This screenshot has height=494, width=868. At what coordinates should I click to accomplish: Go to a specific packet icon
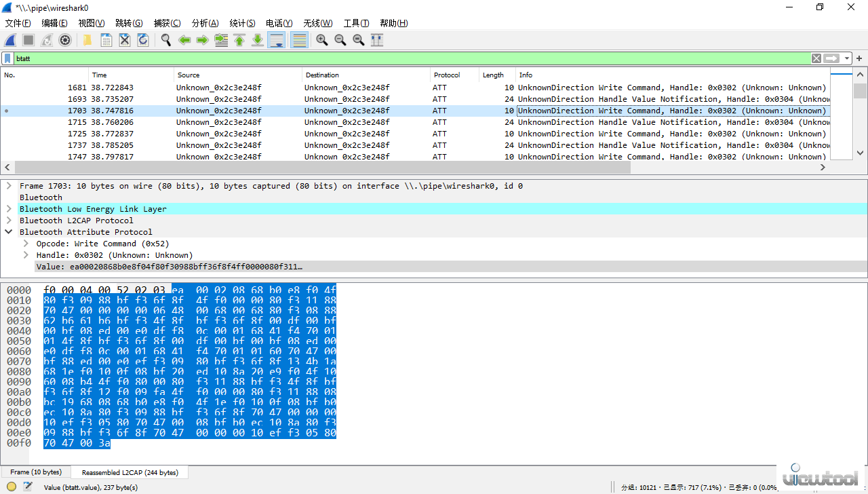point(221,40)
